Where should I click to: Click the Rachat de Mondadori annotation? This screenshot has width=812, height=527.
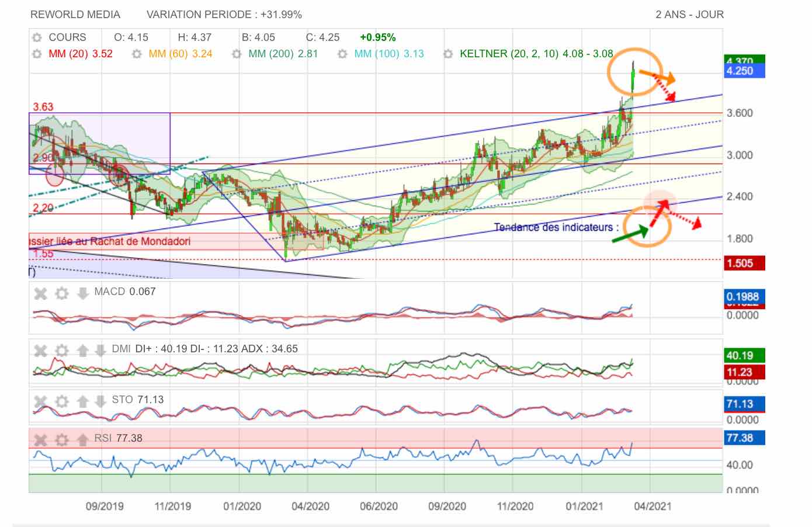click(109, 241)
